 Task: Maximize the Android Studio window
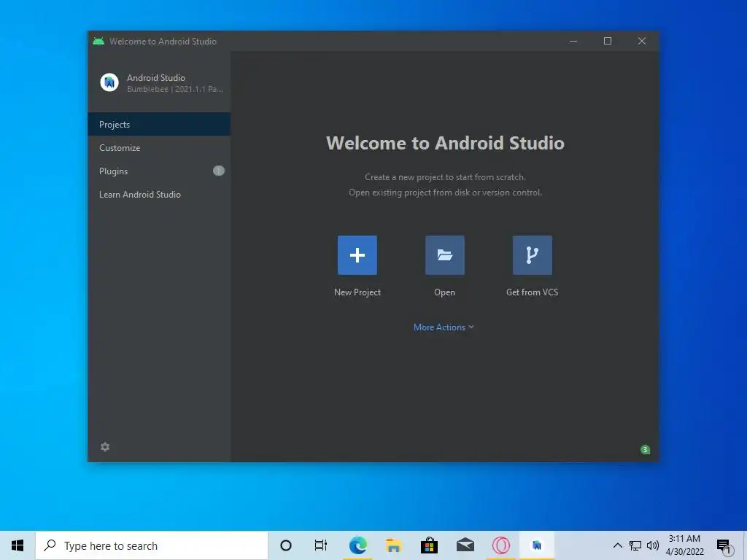(x=608, y=42)
